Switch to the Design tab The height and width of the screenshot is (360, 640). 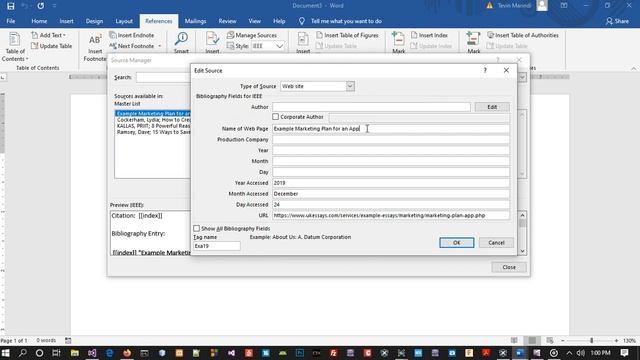tap(94, 21)
